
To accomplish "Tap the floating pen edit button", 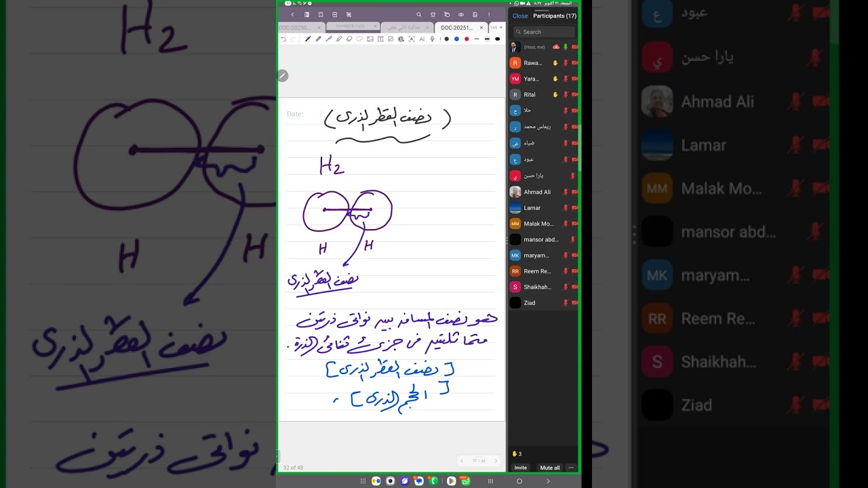I will coord(283,76).
